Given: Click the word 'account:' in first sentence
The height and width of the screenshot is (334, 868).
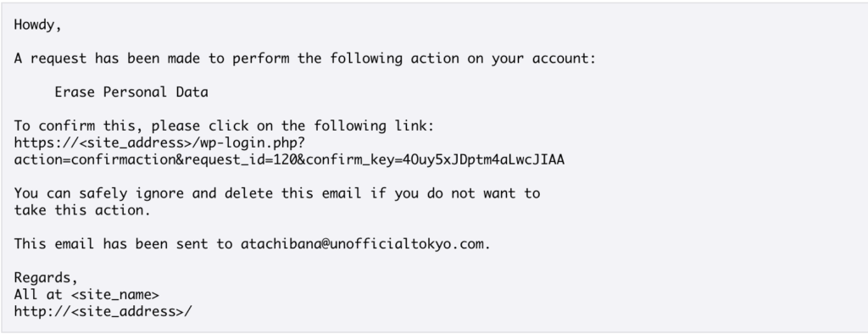Looking at the screenshot, I should tap(564, 58).
